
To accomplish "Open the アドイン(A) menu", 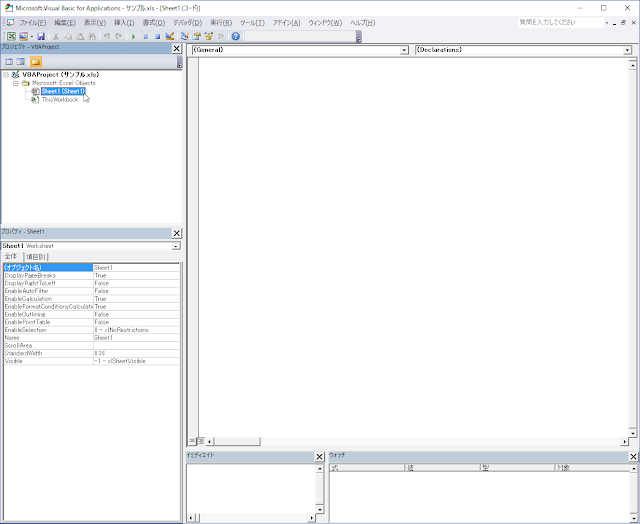I will [x=286, y=23].
